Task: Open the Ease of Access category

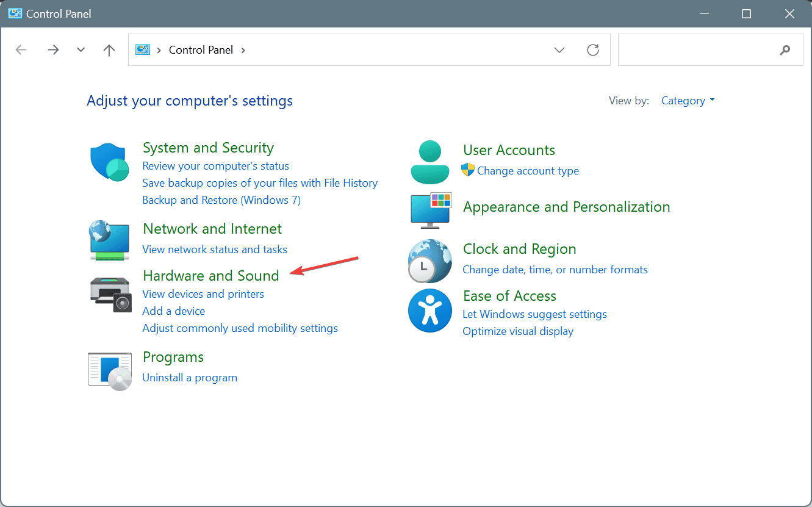Action: (510, 296)
